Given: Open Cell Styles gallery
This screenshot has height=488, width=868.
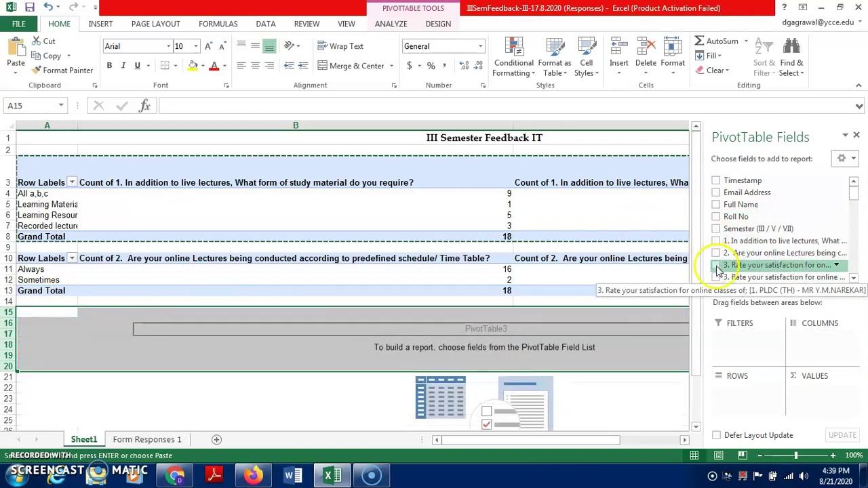Looking at the screenshot, I should click(587, 58).
